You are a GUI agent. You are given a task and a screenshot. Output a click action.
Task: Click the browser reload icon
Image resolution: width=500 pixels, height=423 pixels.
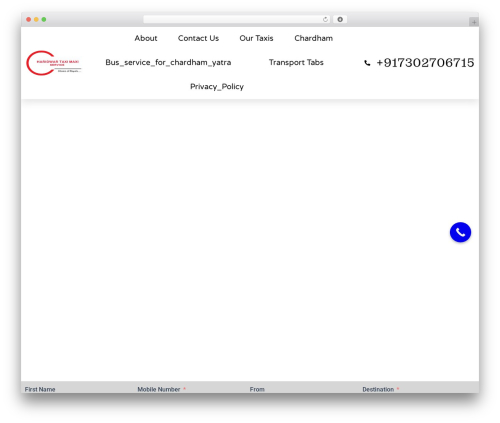325,20
